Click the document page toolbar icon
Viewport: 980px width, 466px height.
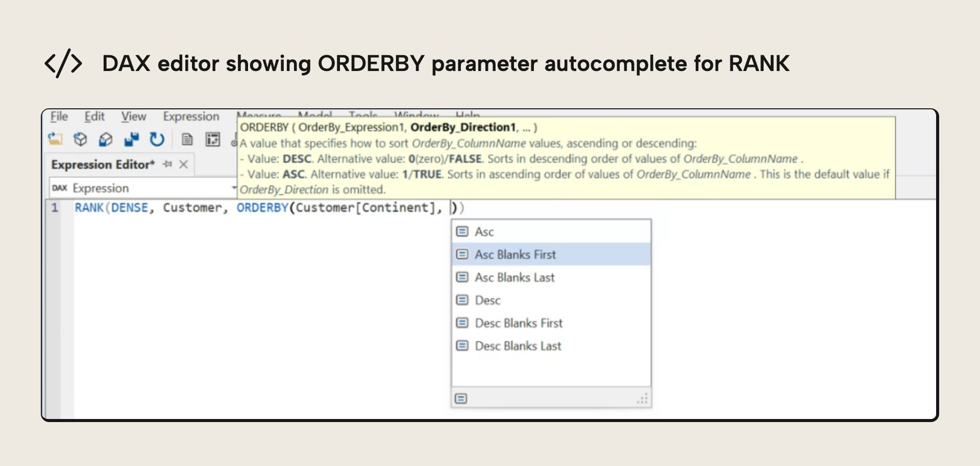coord(187,139)
